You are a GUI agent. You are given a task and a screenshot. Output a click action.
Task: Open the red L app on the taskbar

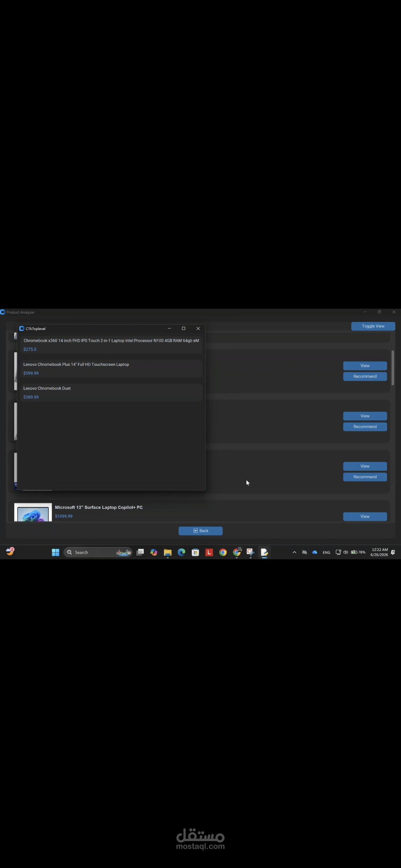coord(209,552)
